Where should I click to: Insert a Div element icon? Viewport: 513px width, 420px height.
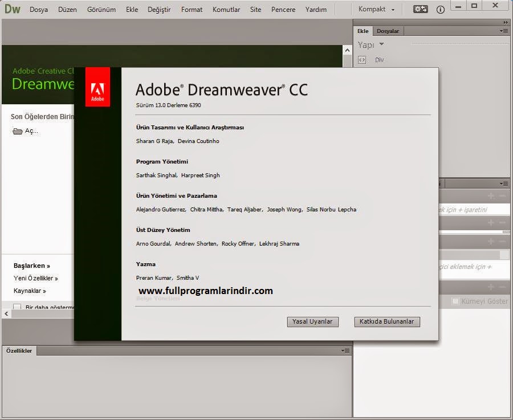click(x=362, y=60)
